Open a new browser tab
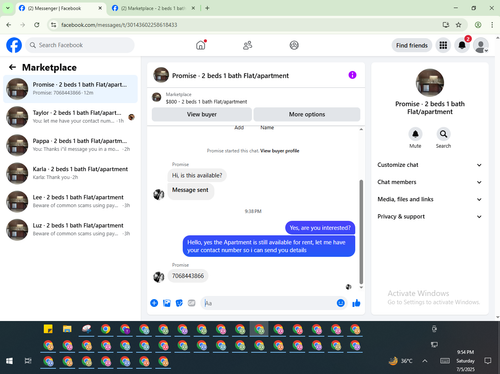The height and width of the screenshot is (374, 500). tap(207, 8)
